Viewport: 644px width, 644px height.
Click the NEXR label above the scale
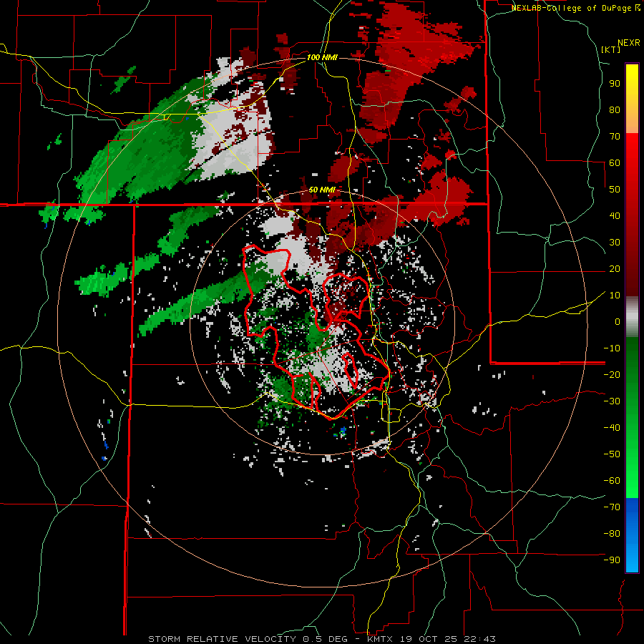click(x=629, y=43)
